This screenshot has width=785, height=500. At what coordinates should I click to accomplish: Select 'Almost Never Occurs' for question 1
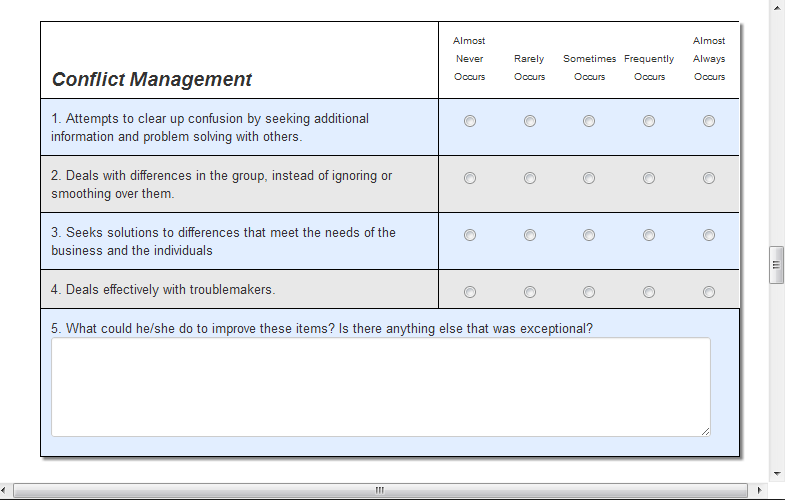470,121
